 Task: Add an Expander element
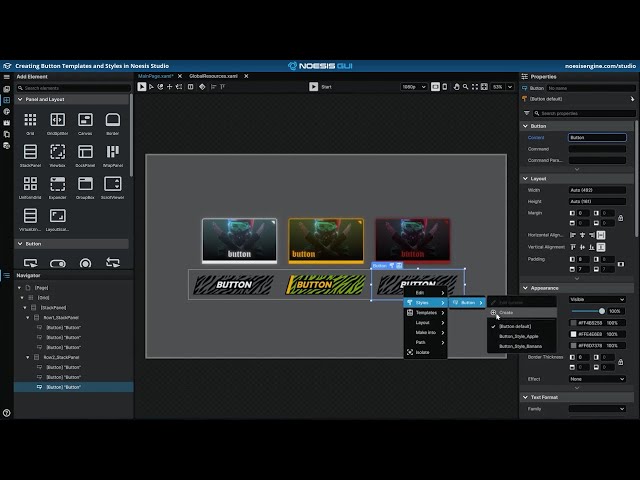pos(58,187)
